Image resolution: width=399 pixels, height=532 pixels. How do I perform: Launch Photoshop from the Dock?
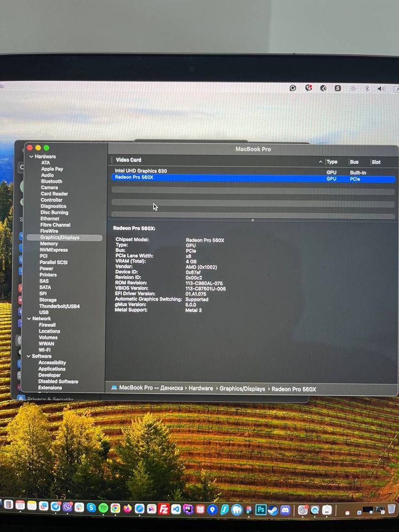point(261,510)
